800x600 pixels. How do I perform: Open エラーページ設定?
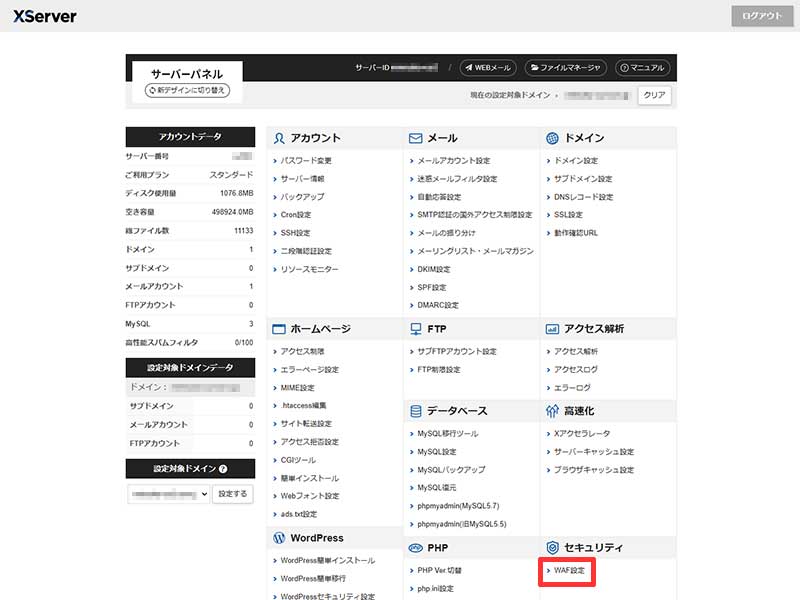[309, 369]
